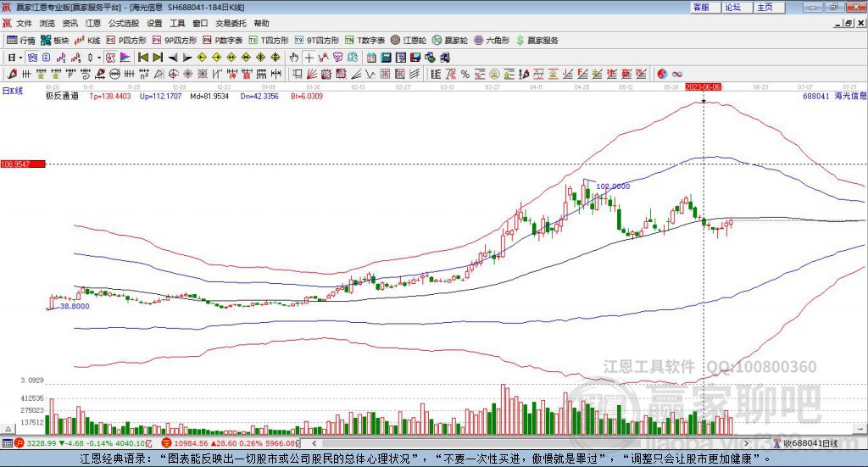Open the 浏览 menu

point(47,23)
